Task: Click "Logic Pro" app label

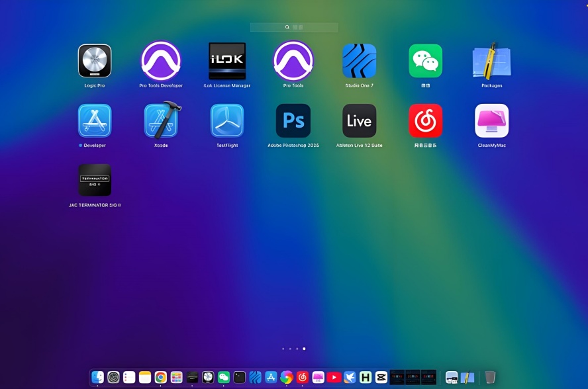Action: pyautogui.click(x=95, y=85)
